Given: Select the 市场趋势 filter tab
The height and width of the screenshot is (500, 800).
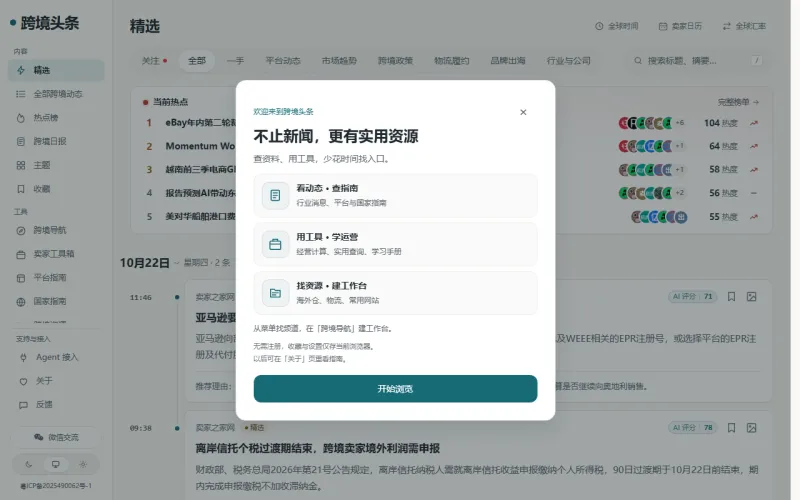Looking at the screenshot, I should coord(339,61).
